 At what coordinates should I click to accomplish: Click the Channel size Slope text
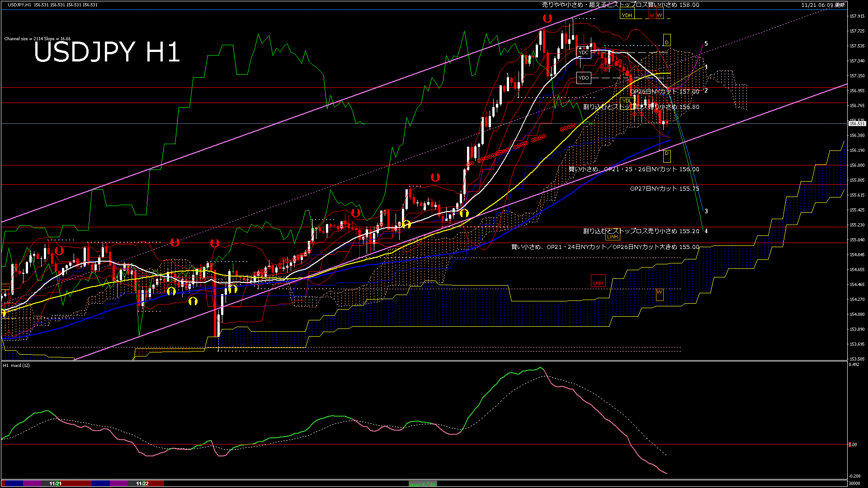point(38,39)
